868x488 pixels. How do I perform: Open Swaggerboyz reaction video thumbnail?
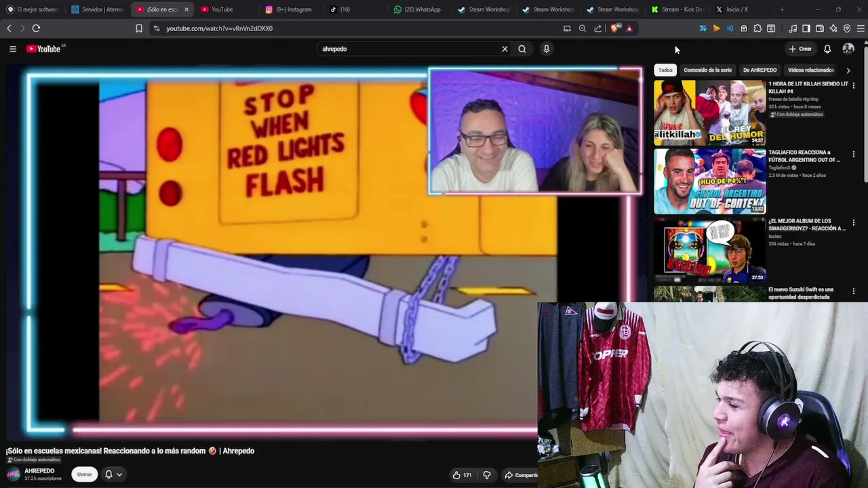click(710, 249)
